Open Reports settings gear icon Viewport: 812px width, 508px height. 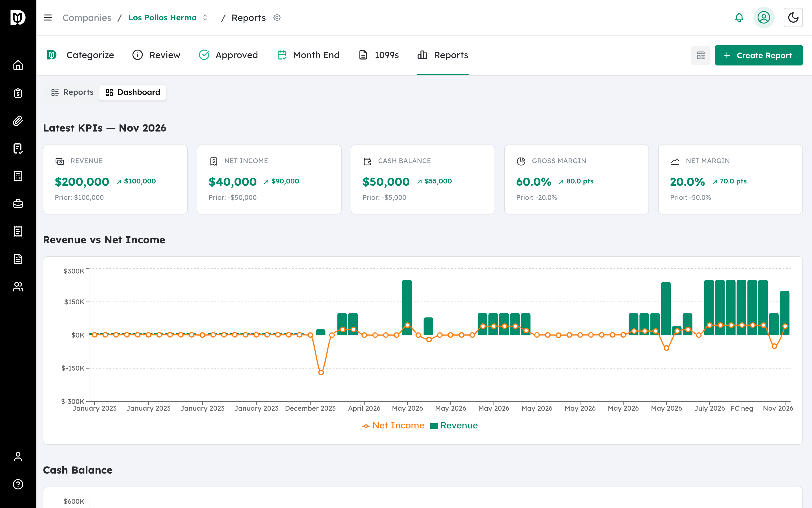coord(277,17)
